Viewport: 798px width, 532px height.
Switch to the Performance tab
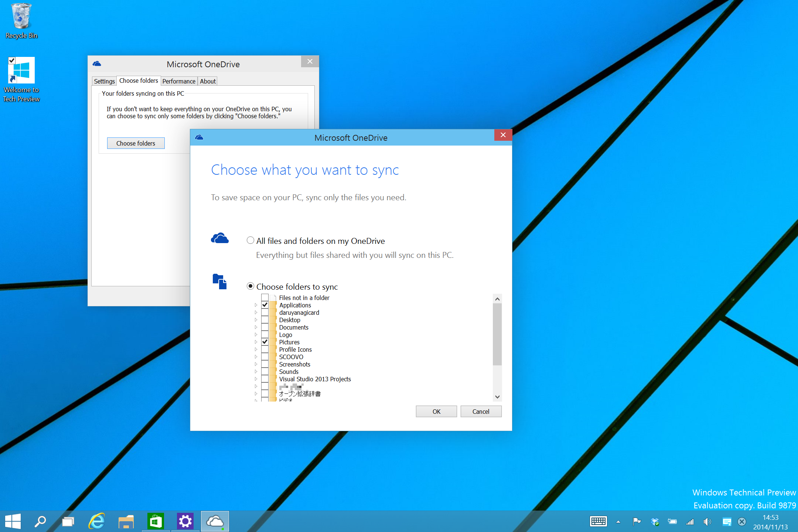(179, 81)
